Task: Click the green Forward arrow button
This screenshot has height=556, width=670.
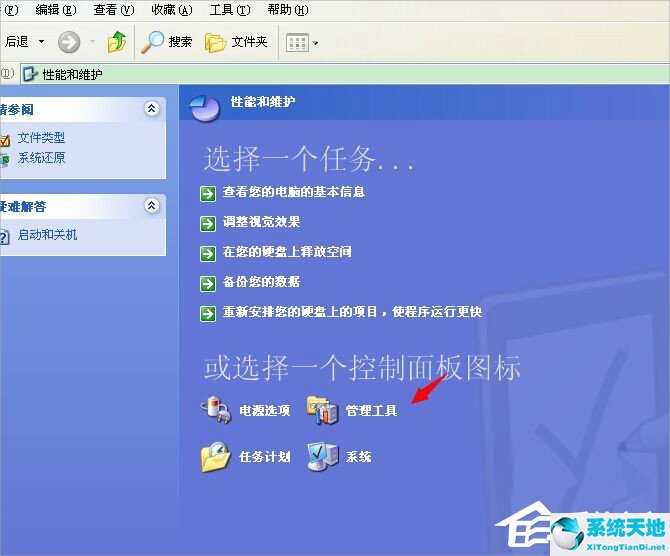Action: click(x=69, y=42)
